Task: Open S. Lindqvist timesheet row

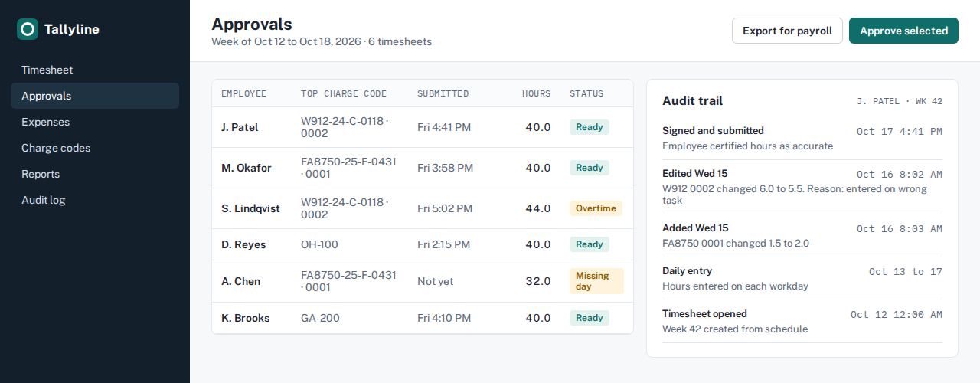Action: pos(423,208)
